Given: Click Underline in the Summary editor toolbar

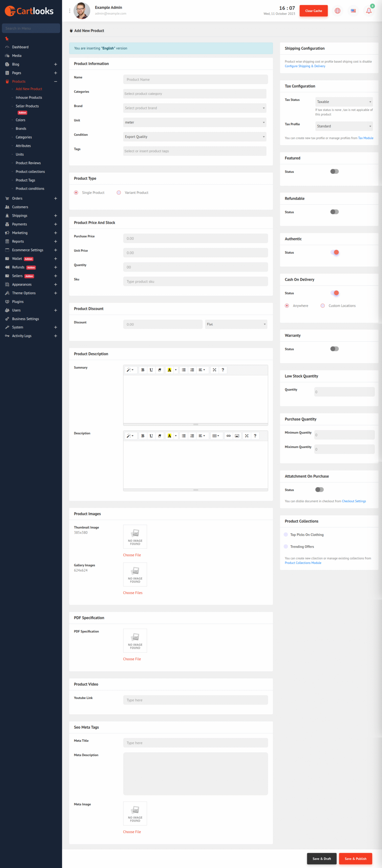Looking at the screenshot, I should pos(151,370).
